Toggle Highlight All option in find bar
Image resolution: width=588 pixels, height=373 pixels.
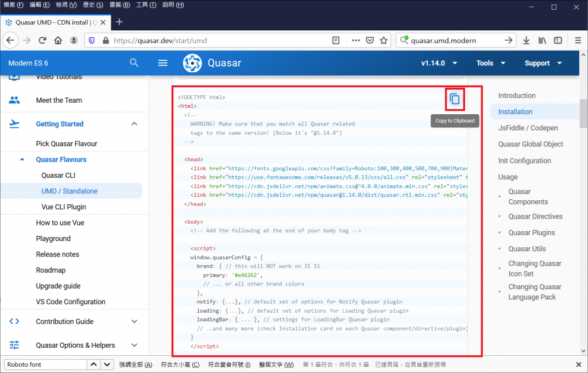136,364
